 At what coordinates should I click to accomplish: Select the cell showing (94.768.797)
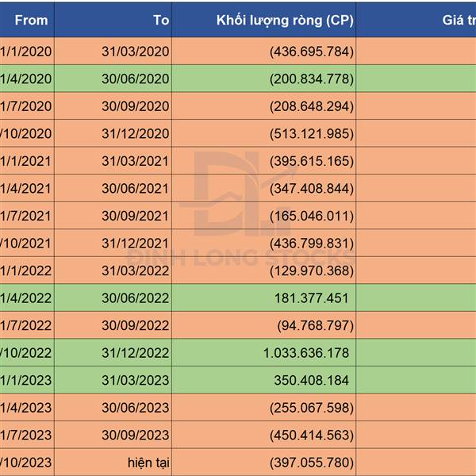pos(264,325)
